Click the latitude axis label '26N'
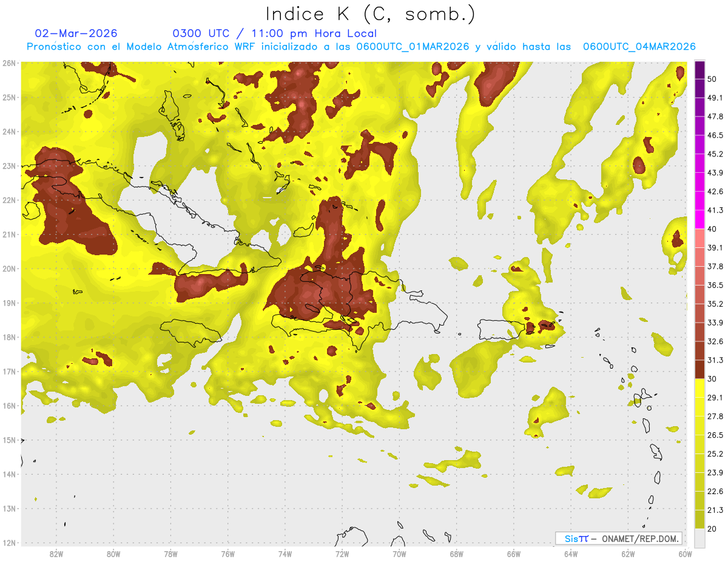 tap(9, 63)
